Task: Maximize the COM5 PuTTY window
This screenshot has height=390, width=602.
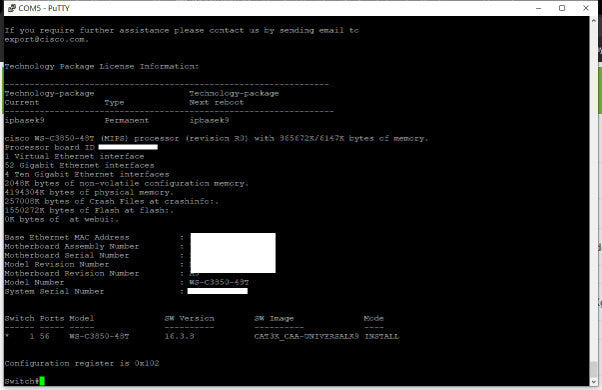Action: 562,8
